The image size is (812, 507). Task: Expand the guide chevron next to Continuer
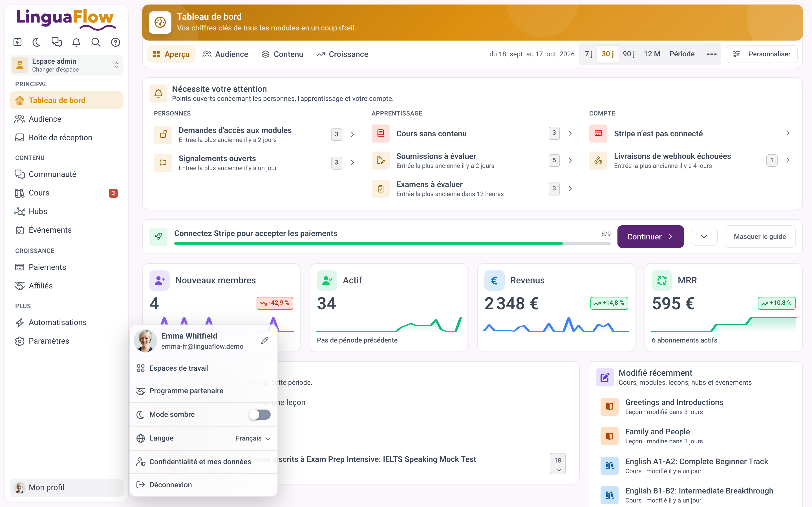(x=704, y=237)
